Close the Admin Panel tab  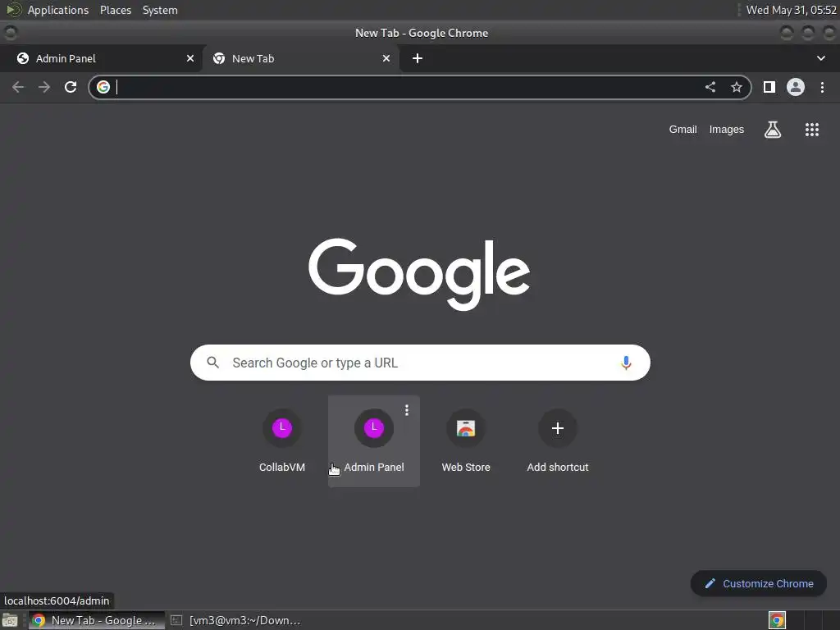pos(190,58)
